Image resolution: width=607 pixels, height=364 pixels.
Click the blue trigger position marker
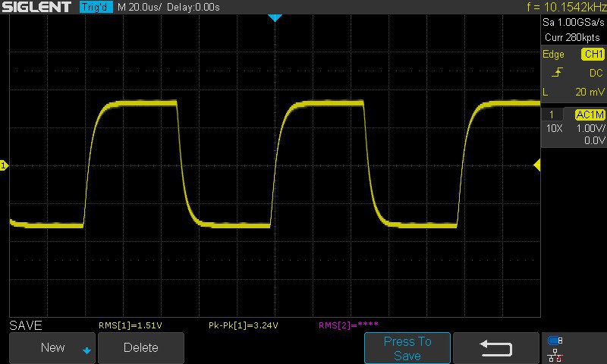point(275,17)
